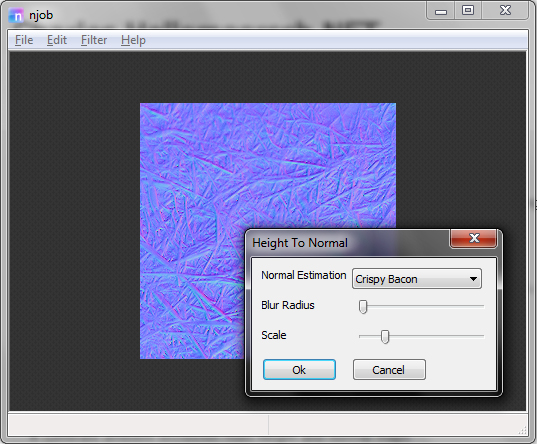Click the Normal Estimation label
This screenshot has height=444, width=537.
pyautogui.click(x=304, y=275)
